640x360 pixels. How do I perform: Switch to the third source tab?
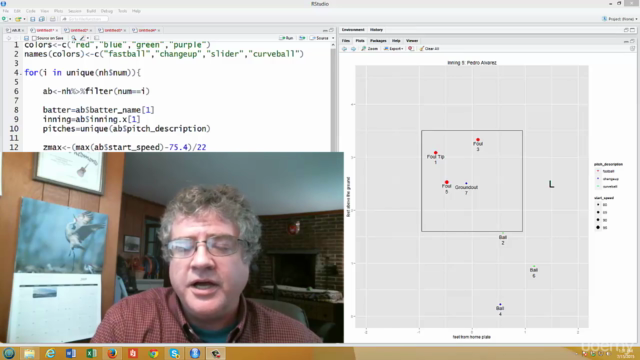(78, 30)
